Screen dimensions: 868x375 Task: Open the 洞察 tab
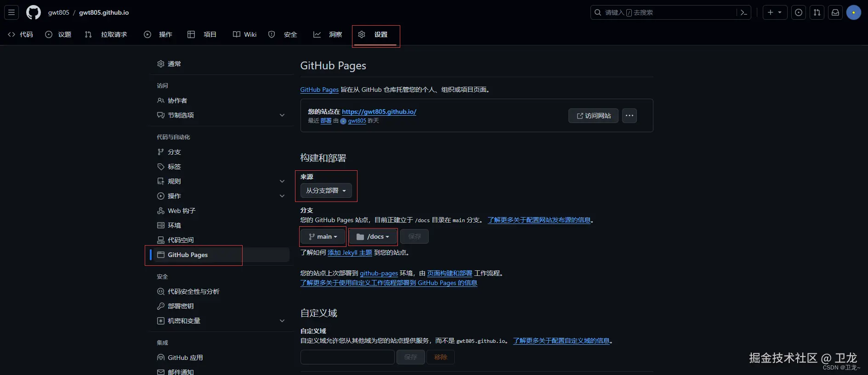(328, 34)
